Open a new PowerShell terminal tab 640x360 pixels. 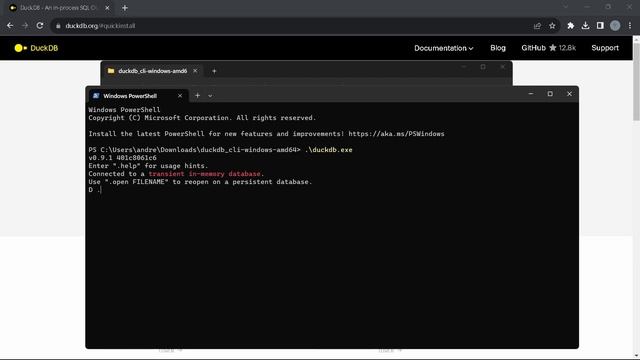[x=198, y=96]
